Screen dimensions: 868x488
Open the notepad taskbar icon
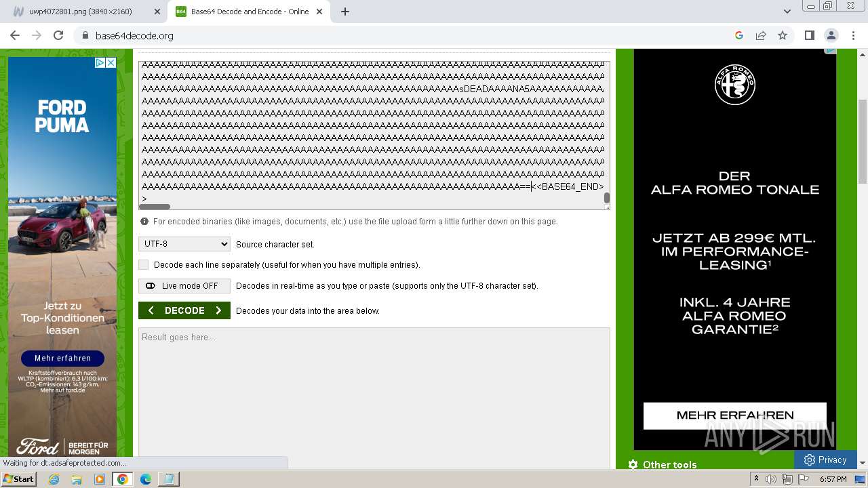pyautogui.click(x=168, y=479)
